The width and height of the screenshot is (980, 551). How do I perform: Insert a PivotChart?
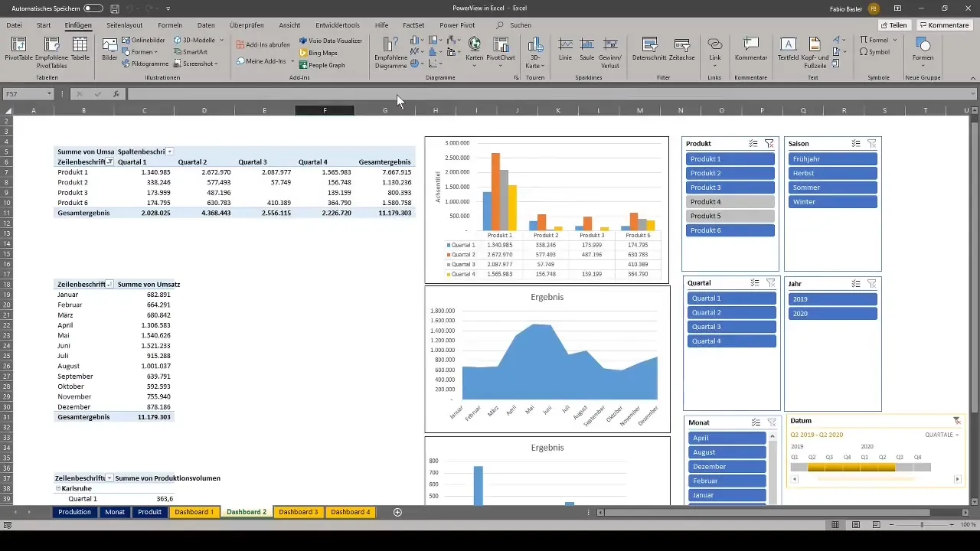coord(501,50)
